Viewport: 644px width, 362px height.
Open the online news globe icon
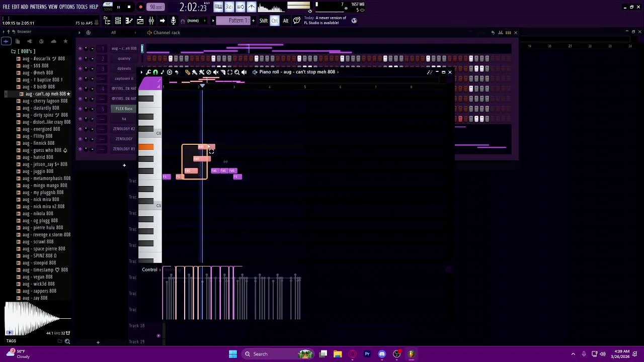coord(354,21)
